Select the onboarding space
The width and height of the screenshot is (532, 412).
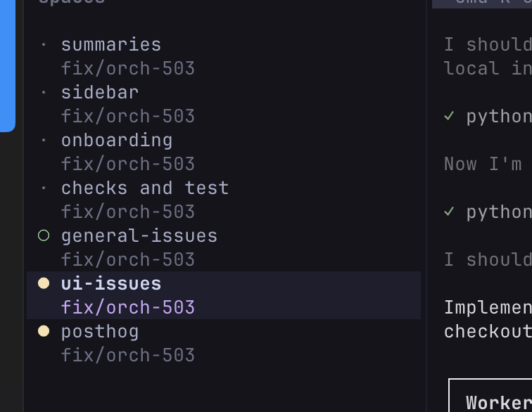click(x=224, y=152)
